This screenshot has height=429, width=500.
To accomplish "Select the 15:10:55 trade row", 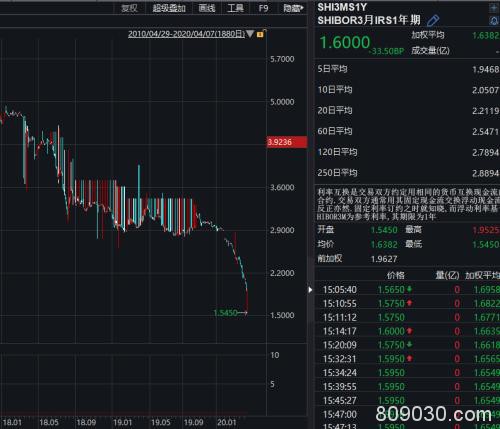I will (x=407, y=304).
